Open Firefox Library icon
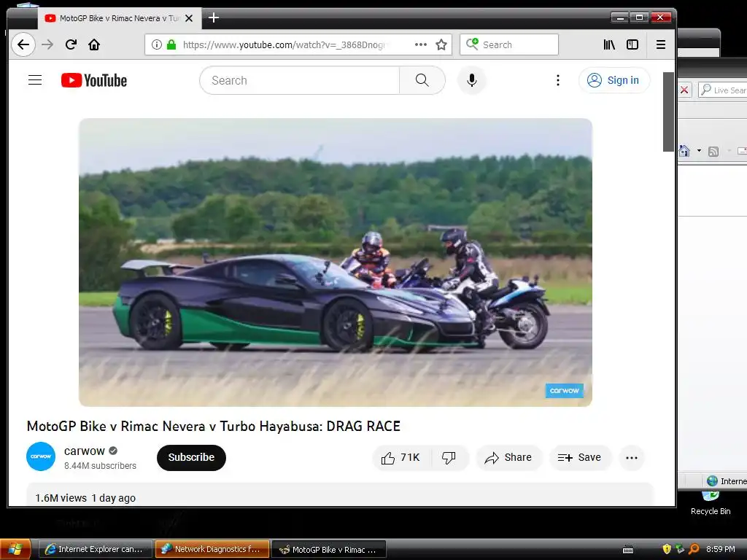This screenshot has width=747, height=560. coord(609,44)
